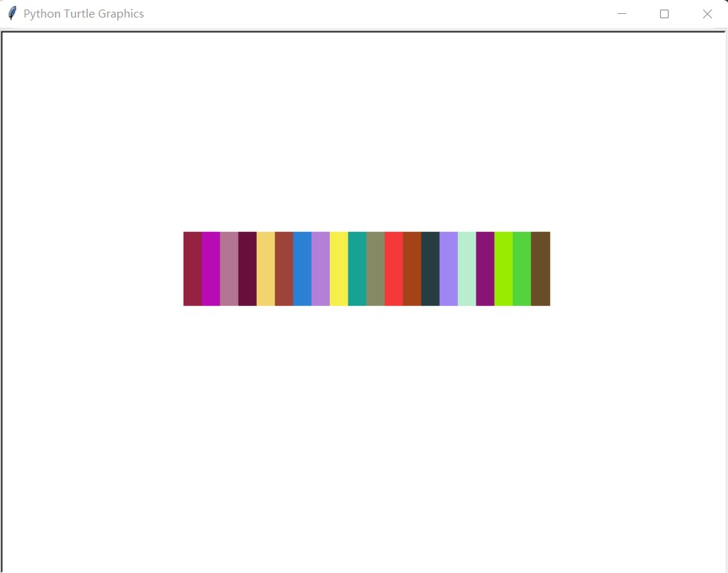Click the Python Turtle feather icon
Viewport: 728px width, 573px height.
tap(12, 13)
